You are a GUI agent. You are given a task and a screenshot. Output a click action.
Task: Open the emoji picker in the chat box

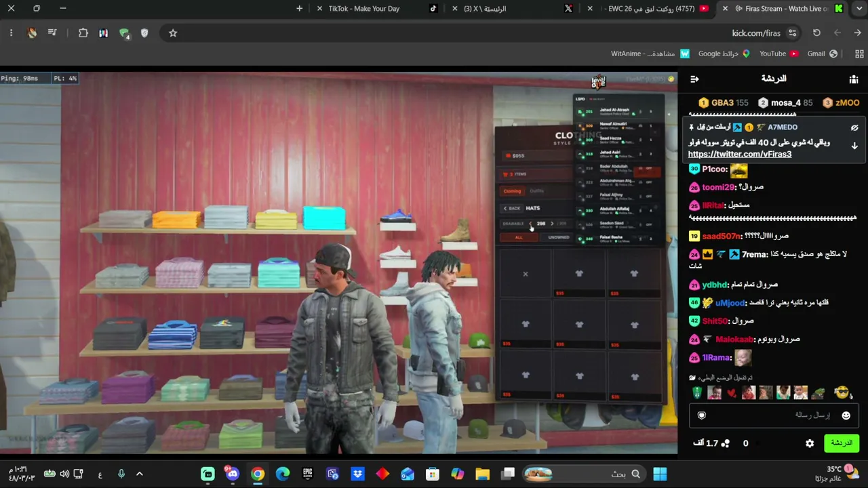(846, 415)
